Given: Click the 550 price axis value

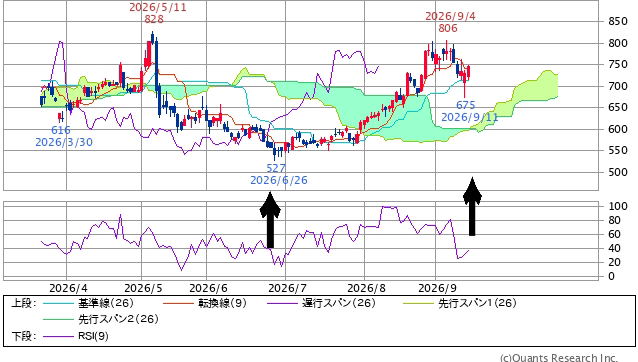Looking at the screenshot, I should 618,150.
